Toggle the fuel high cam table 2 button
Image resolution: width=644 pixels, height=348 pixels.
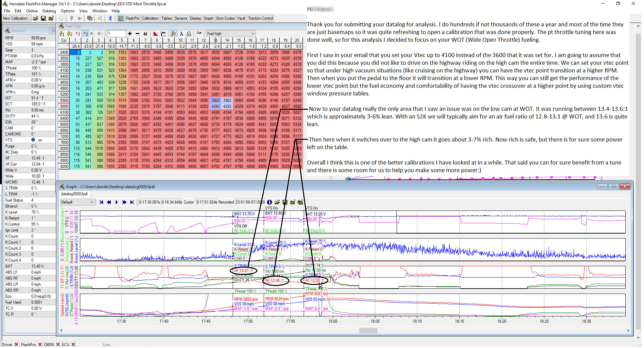(x=85, y=34)
